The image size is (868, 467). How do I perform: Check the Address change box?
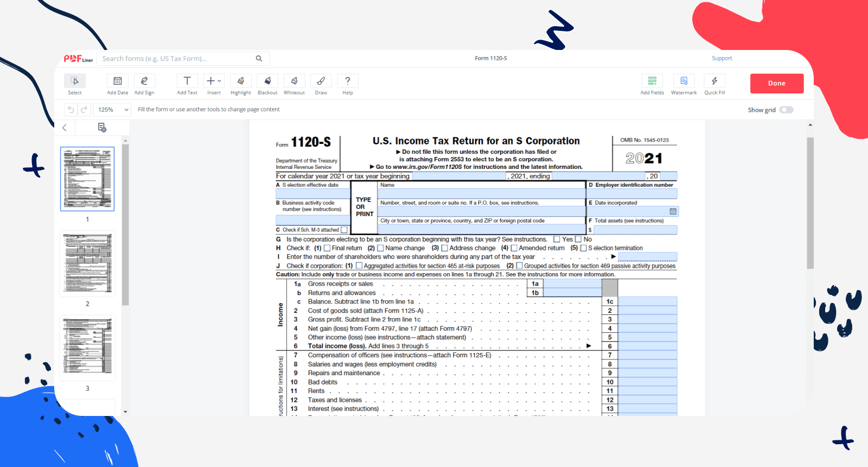(x=444, y=248)
